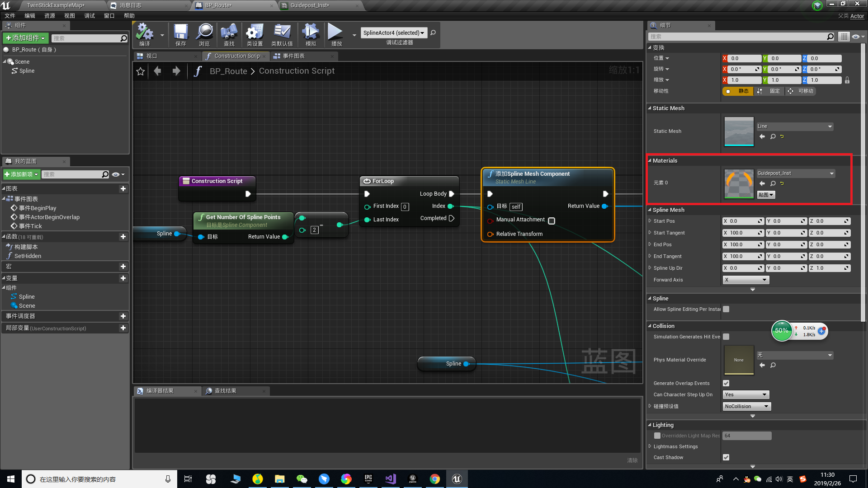Screen dimensions: 868x488
Task: Open the SplineActor4 debug filter dropdown
Action: 393,33
